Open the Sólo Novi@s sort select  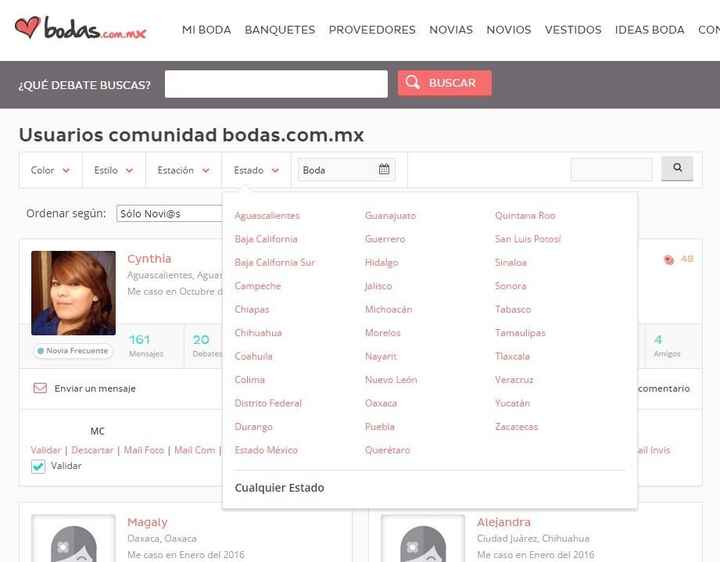169,214
